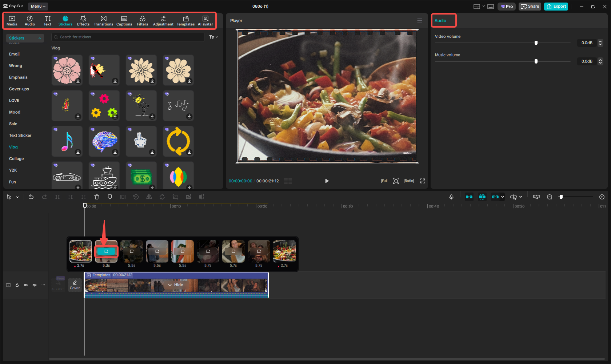Open the AI avatar panel
Image resolution: width=611 pixels, height=364 pixels.
(205, 20)
